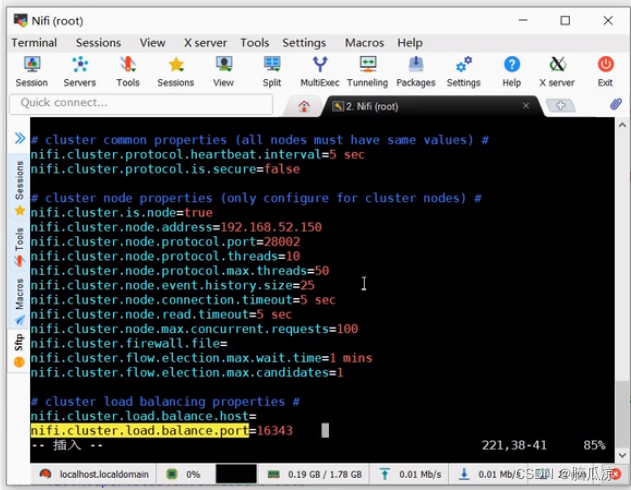This screenshot has height=490, width=631.
Task: Click the nifi.cluster.is.node=true line
Action: click(122, 213)
